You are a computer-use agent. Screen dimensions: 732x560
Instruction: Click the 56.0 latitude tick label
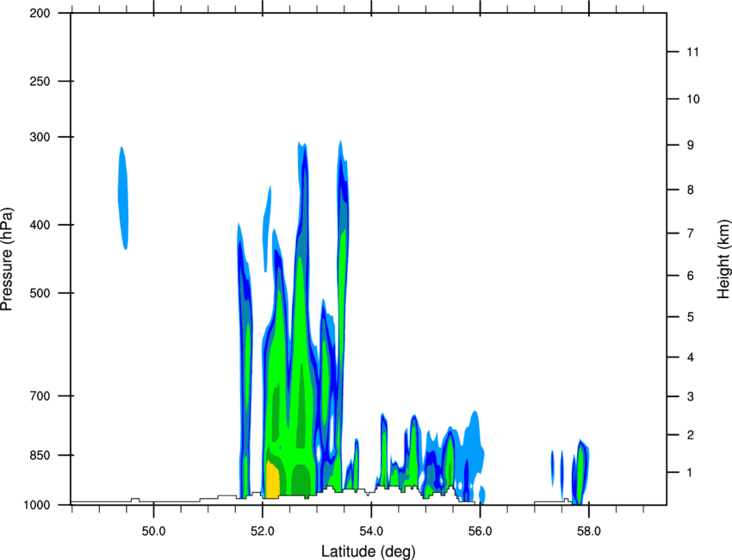pyautogui.click(x=480, y=532)
